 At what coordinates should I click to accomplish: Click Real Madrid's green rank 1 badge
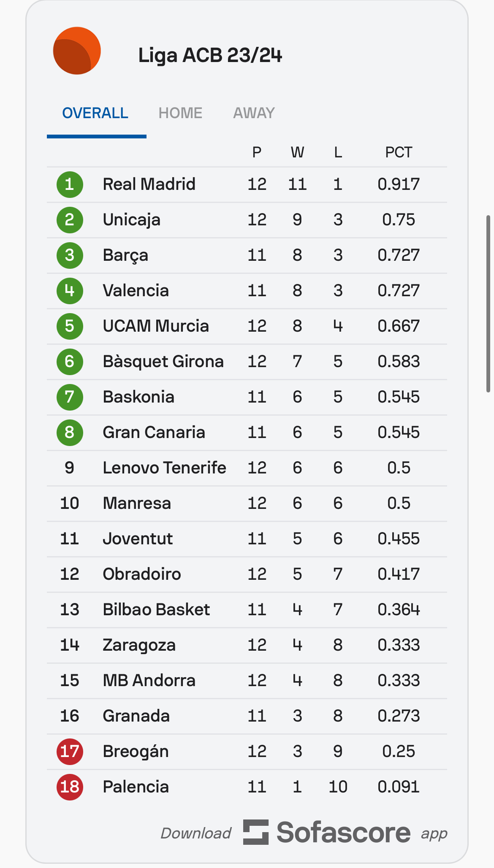point(70,184)
